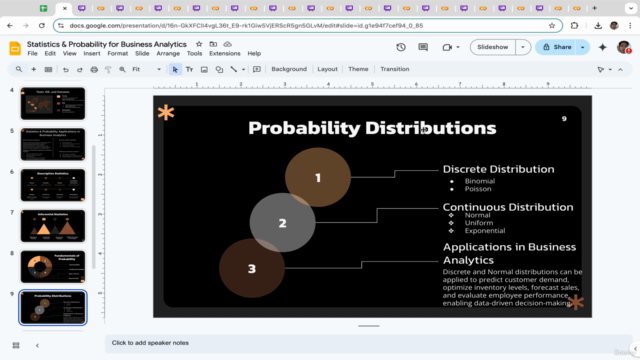Click the move to folder icon
This screenshot has width=640, height=360.
pyautogui.click(x=213, y=44)
